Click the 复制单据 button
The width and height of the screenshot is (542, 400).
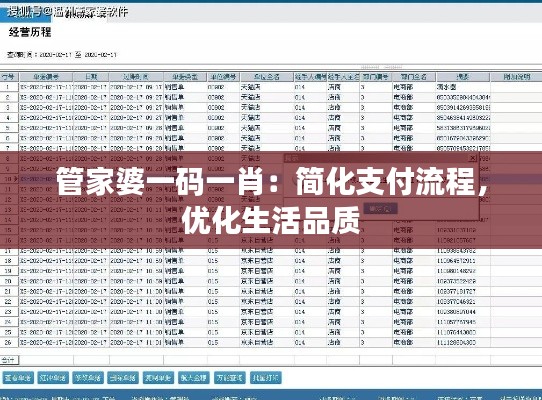click(158, 378)
